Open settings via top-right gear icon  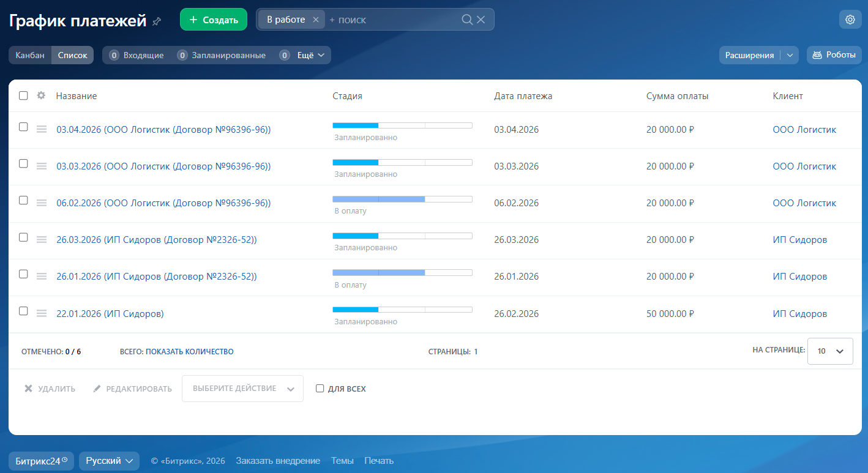click(850, 20)
